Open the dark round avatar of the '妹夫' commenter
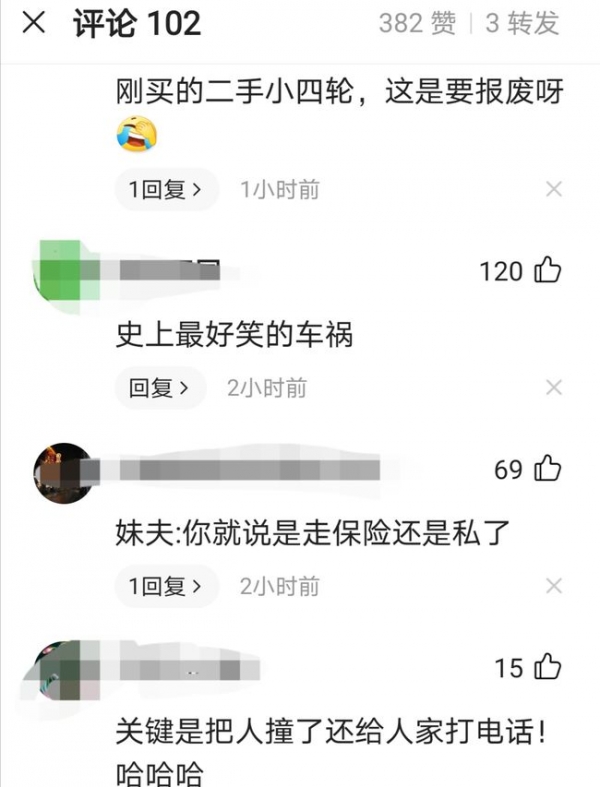 click(64, 473)
